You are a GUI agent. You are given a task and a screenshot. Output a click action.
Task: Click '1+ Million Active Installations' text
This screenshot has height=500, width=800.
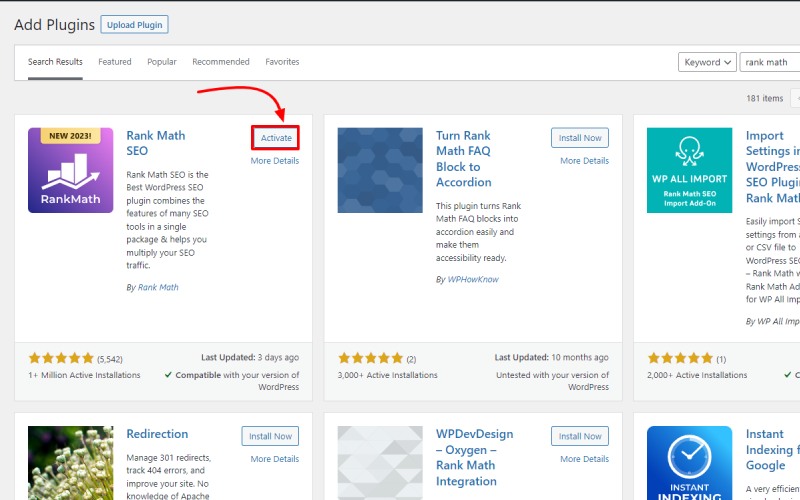pos(84,375)
